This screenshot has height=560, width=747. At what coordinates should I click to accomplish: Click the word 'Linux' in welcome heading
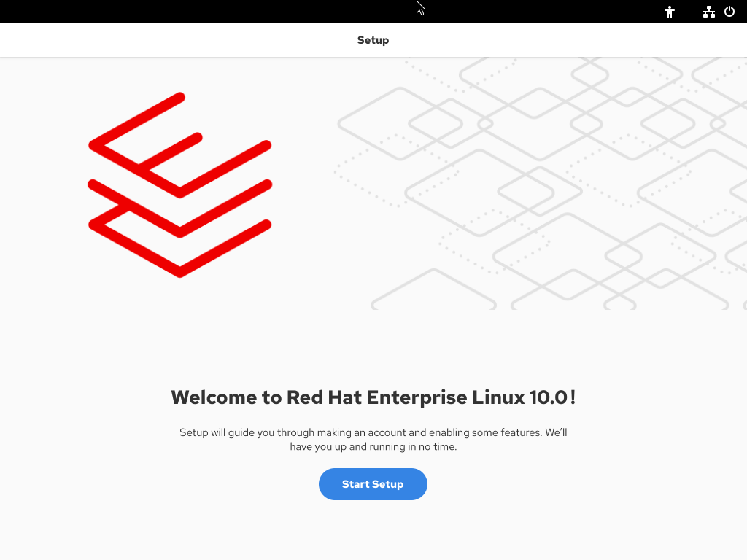[x=498, y=397]
